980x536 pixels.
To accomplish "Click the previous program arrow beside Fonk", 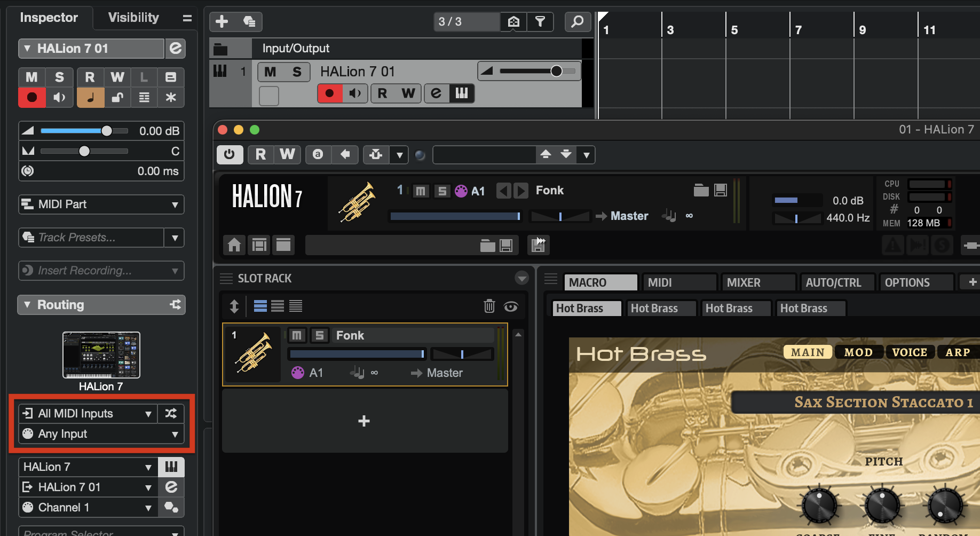I will 503,191.
